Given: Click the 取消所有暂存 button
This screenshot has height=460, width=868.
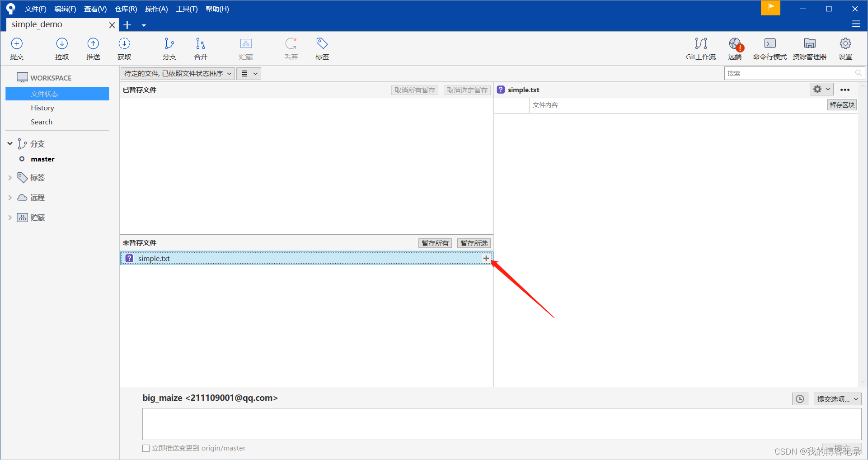Looking at the screenshot, I should (x=415, y=90).
